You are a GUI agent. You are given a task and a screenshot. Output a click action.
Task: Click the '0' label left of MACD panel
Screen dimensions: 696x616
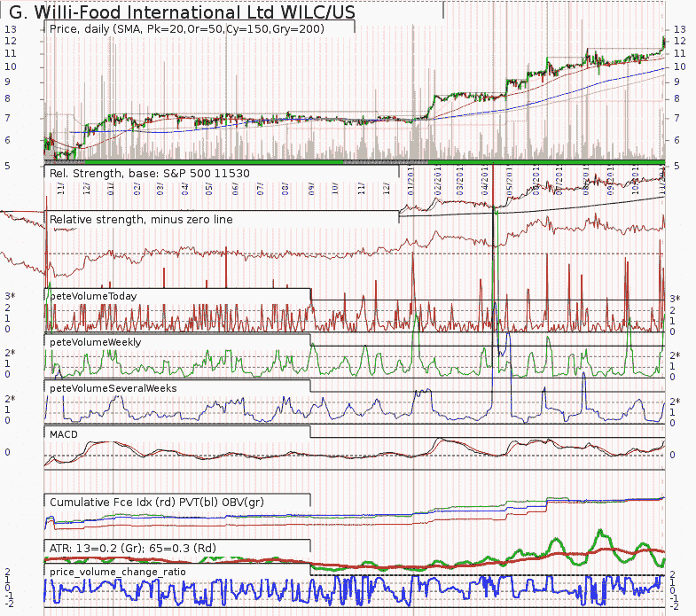coord(7,452)
